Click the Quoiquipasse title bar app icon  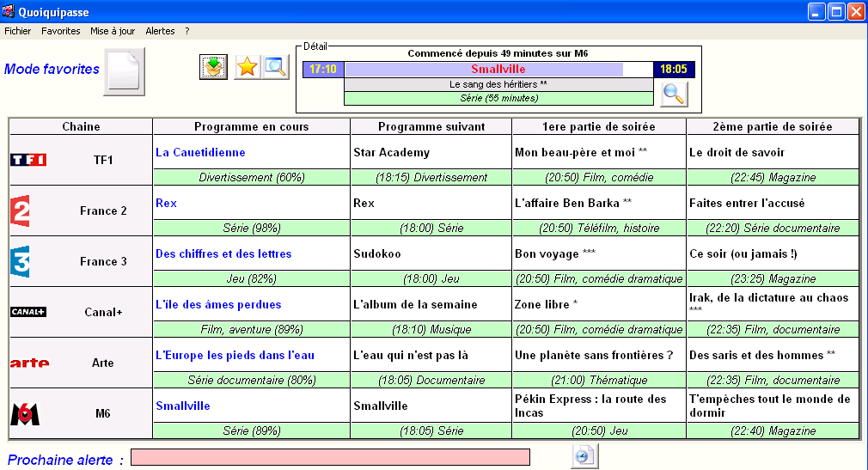pos(9,11)
